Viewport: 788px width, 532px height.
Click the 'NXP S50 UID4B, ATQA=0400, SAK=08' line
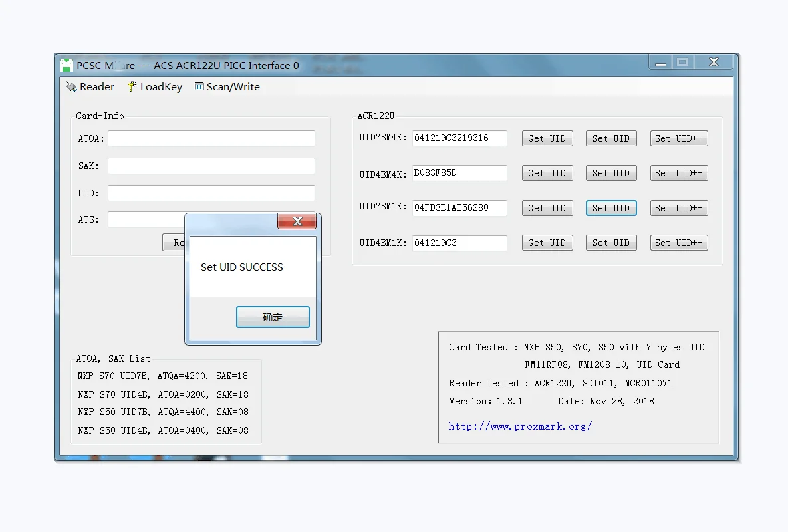[x=163, y=430]
